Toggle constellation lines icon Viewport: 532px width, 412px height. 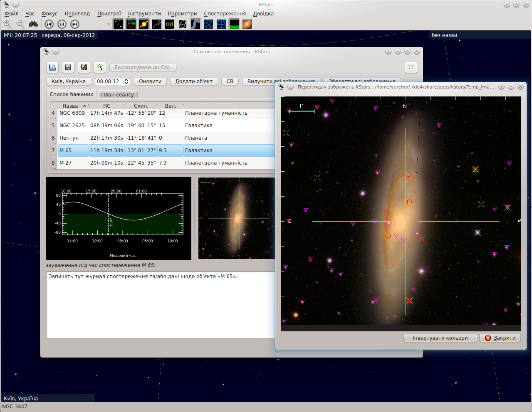[157, 24]
